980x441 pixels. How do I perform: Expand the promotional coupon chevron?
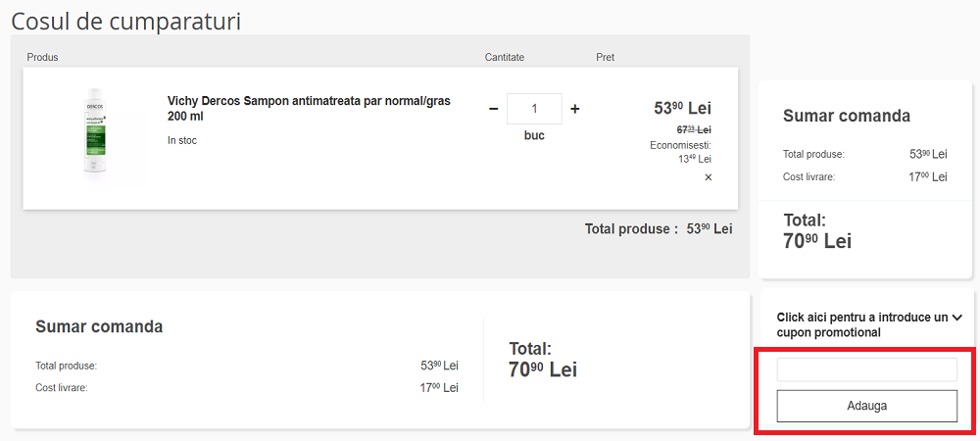957,317
